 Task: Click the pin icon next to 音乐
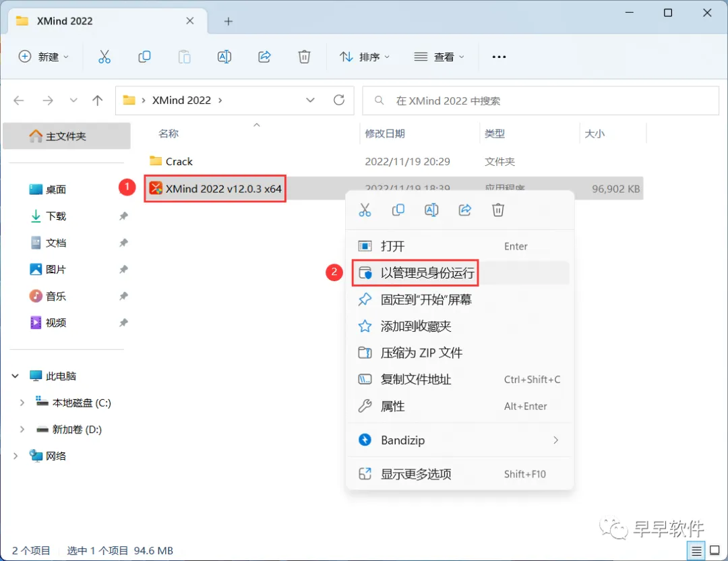tap(123, 296)
